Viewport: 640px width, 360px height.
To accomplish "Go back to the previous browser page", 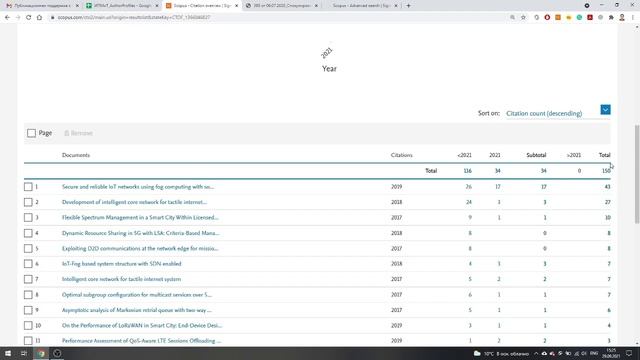I will [7, 18].
